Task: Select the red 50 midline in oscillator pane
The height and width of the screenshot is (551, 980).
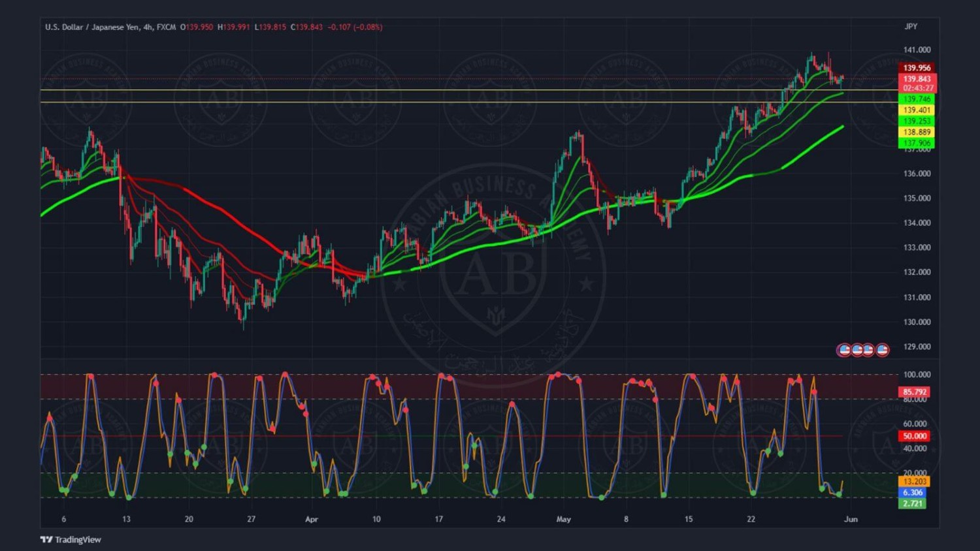Action: tap(441, 436)
